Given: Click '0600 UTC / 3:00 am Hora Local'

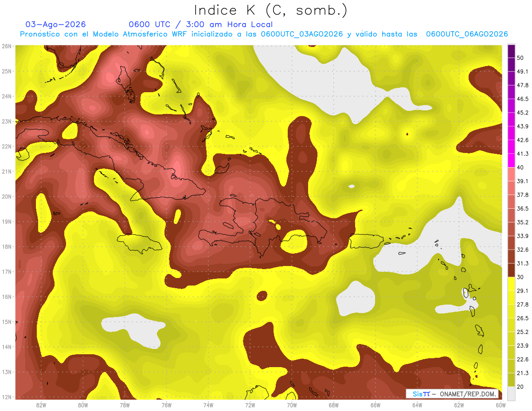Looking at the screenshot, I should coord(200,24).
